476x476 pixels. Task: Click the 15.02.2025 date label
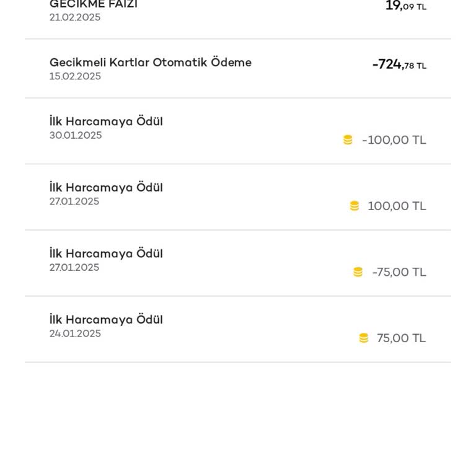[75, 76]
